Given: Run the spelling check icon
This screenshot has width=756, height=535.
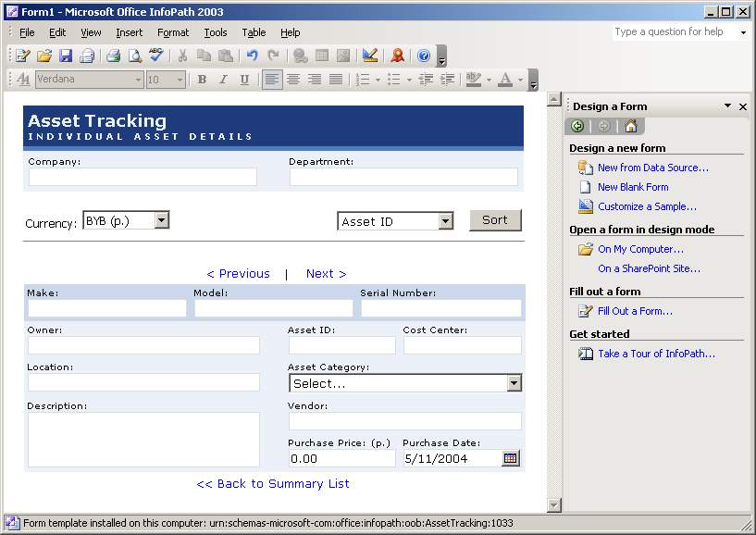Looking at the screenshot, I should (x=156, y=56).
